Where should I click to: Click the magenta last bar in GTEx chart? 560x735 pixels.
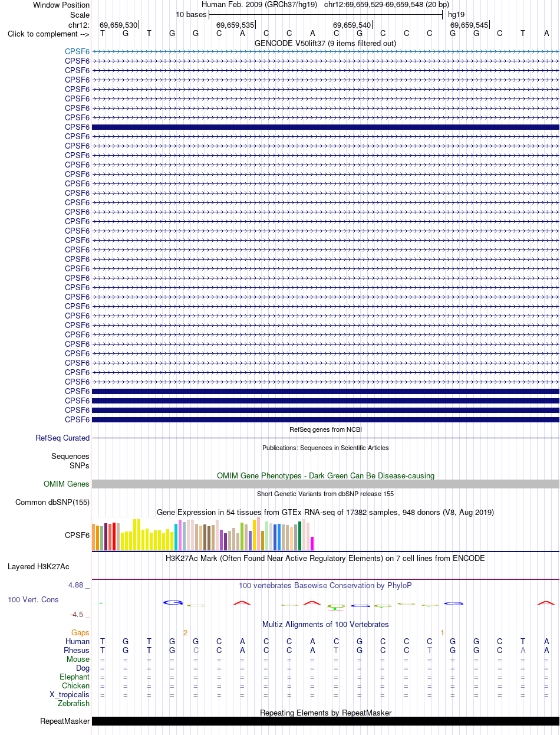pos(312,543)
